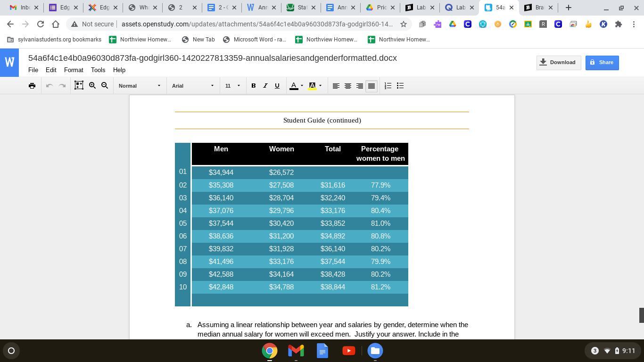Screen dimensions: 644x362
Task: Open the Format menu
Action: click(x=74, y=70)
